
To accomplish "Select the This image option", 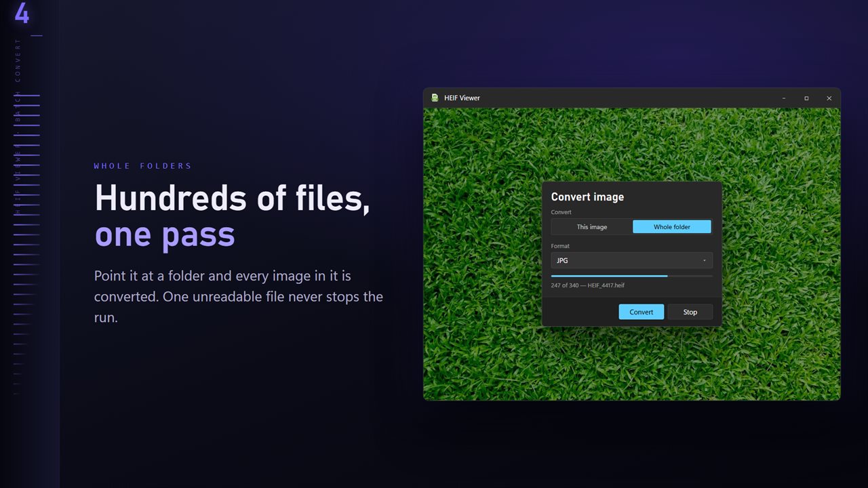I will pos(592,227).
